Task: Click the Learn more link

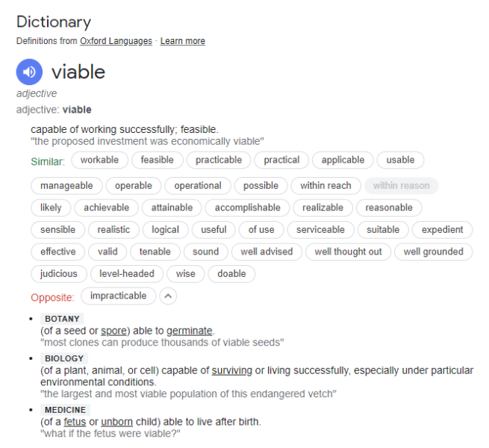Action: [183, 41]
